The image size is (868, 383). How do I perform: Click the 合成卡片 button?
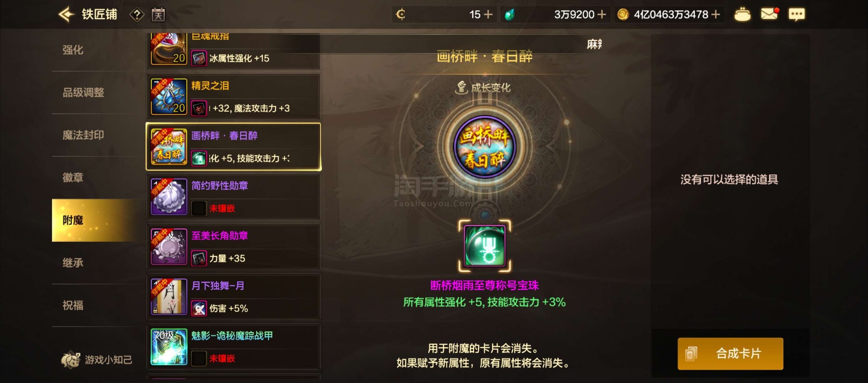(730, 354)
